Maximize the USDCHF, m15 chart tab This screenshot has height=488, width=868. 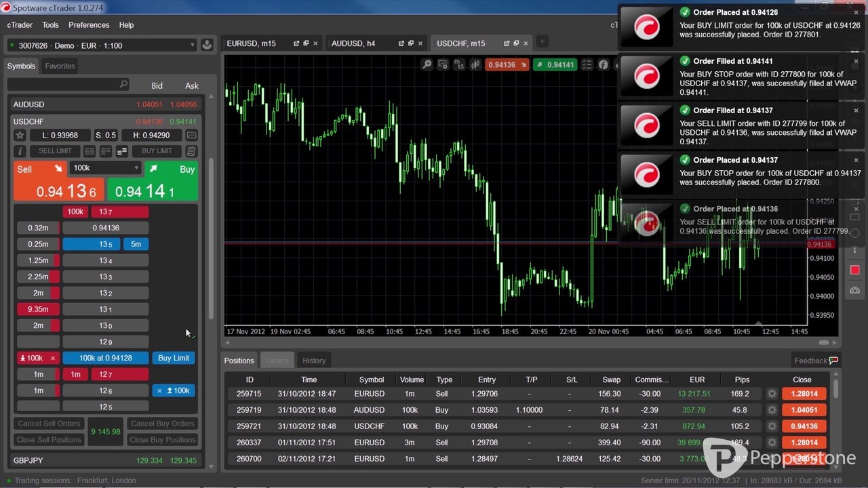tap(517, 43)
